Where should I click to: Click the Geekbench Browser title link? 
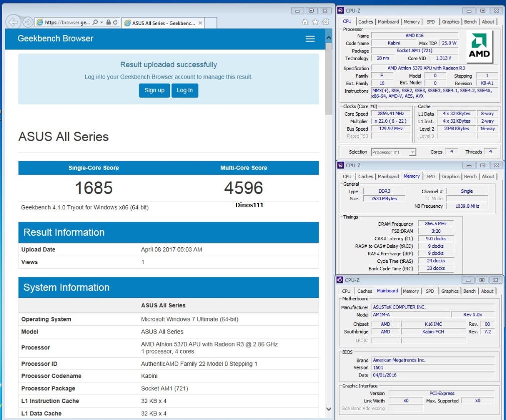click(55, 39)
